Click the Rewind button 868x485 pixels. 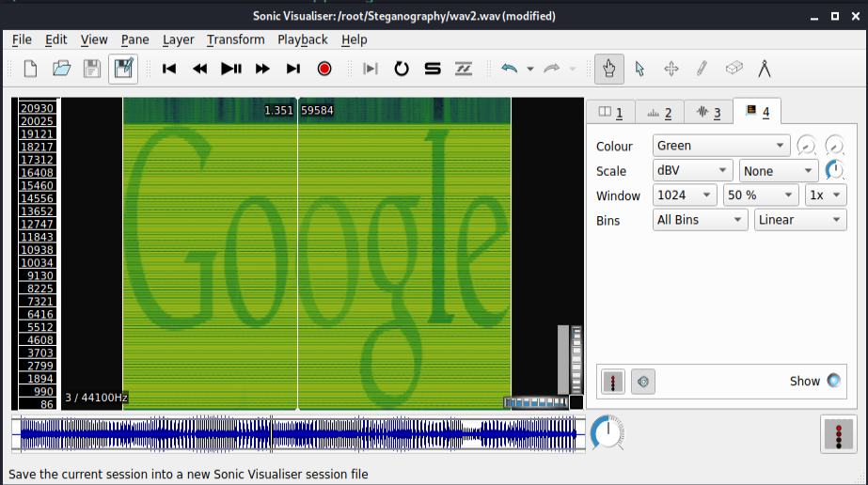200,70
